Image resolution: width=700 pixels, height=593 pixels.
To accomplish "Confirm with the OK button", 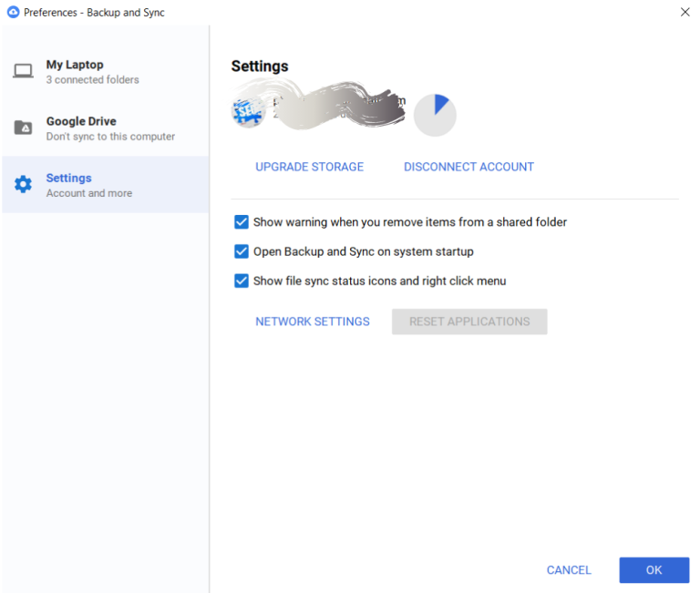I will 654,570.
